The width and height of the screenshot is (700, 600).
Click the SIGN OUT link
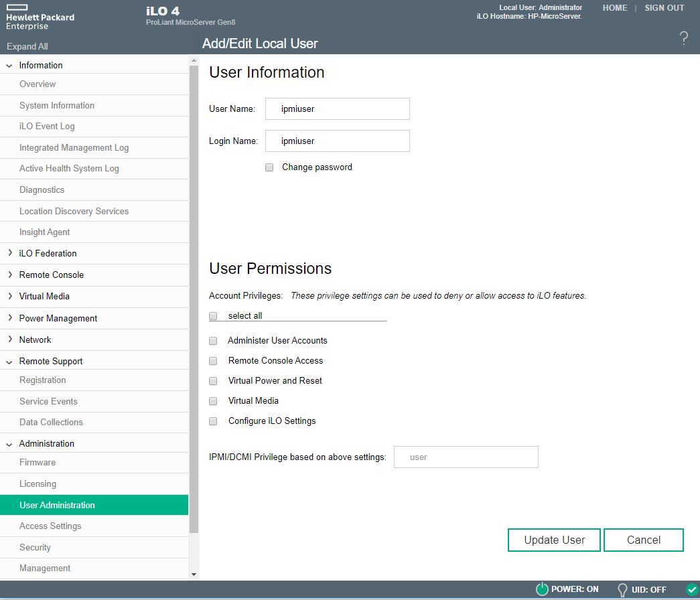[664, 8]
